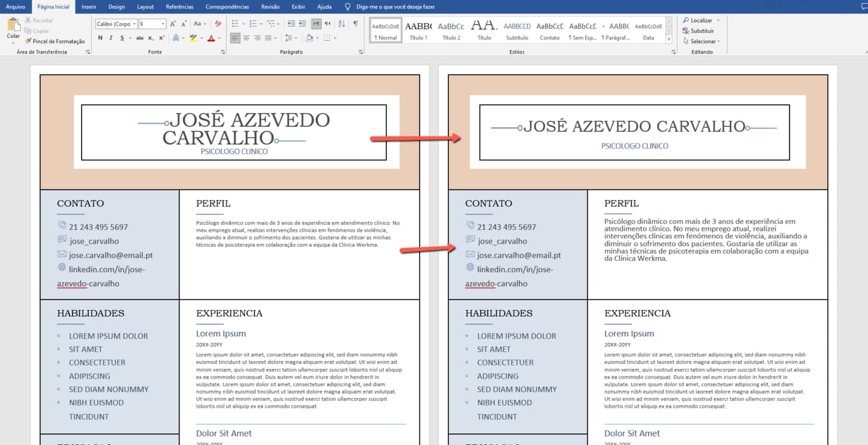Screen dimensions: 868x445
Task: Click the sort A-Z icon
Action: 341,24
